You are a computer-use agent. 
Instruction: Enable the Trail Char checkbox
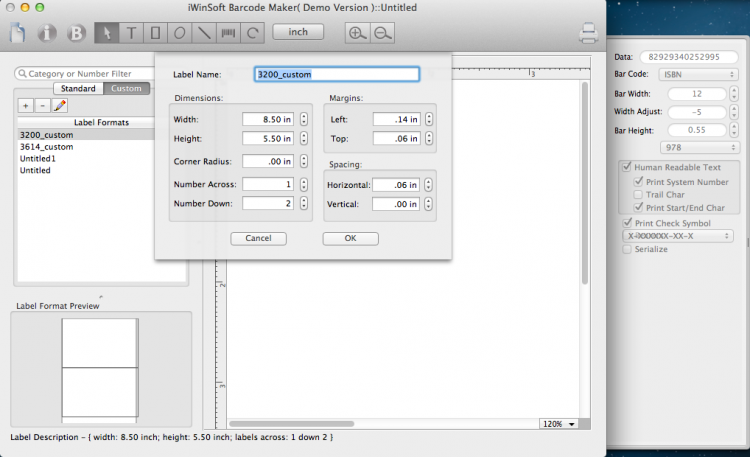tap(638, 195)
